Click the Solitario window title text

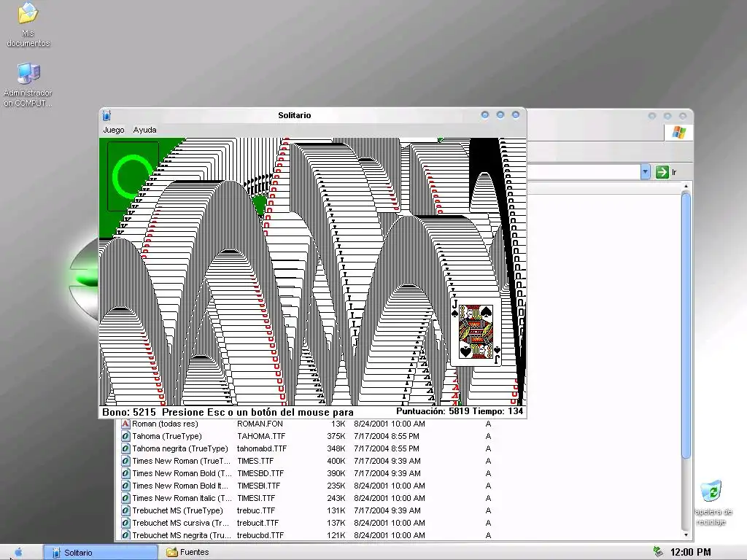295,115
